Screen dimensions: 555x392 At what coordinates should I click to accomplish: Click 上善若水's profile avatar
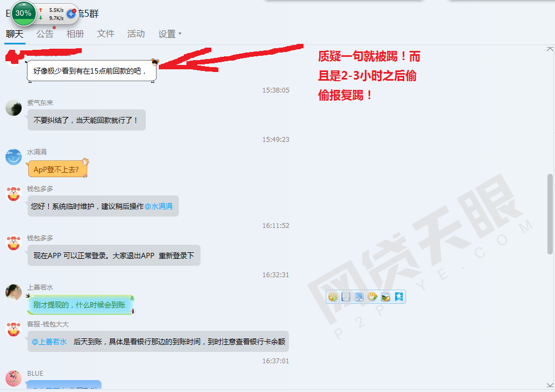(x=14, y=292)
